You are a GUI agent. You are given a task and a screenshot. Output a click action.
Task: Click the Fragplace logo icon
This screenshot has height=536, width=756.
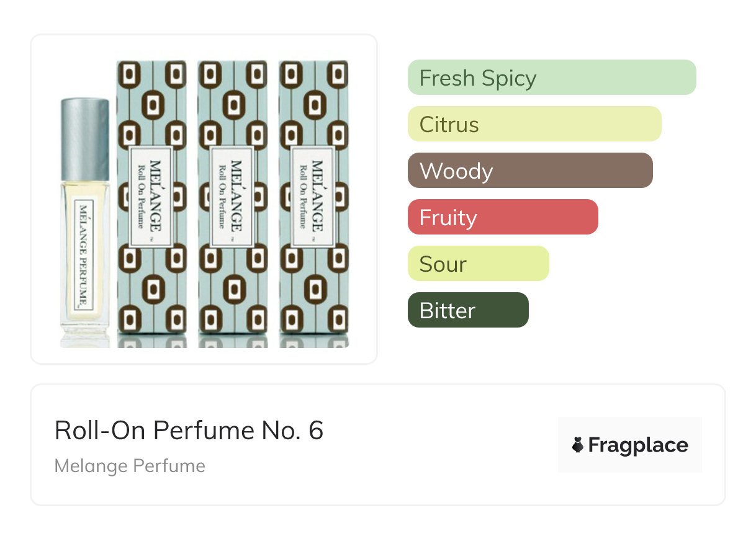click(x=578, y=445)
